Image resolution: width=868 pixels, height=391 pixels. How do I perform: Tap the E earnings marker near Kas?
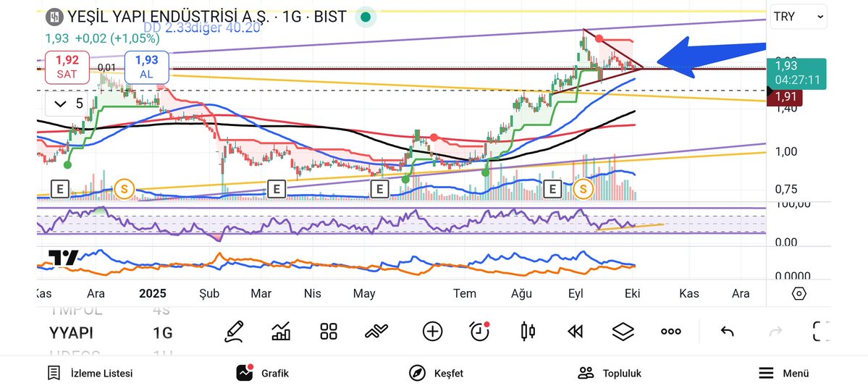click(x=60, y=189)
